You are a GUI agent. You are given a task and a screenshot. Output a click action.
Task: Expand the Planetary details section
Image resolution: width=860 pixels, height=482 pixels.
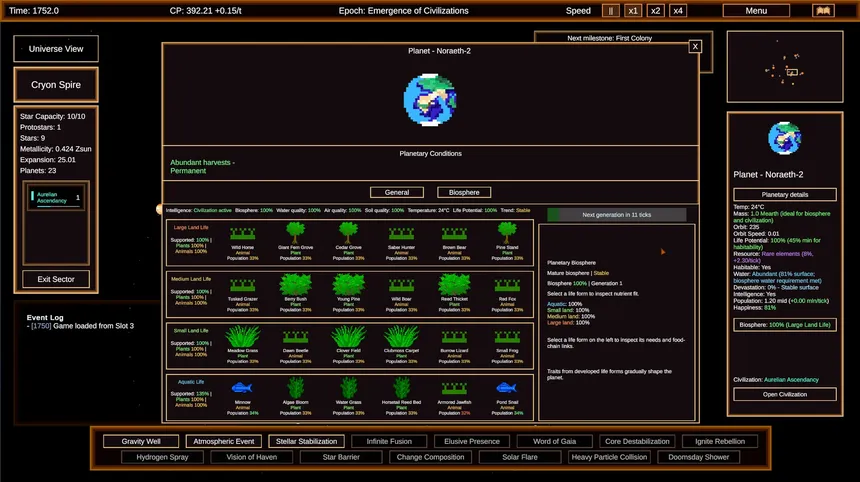784,195
